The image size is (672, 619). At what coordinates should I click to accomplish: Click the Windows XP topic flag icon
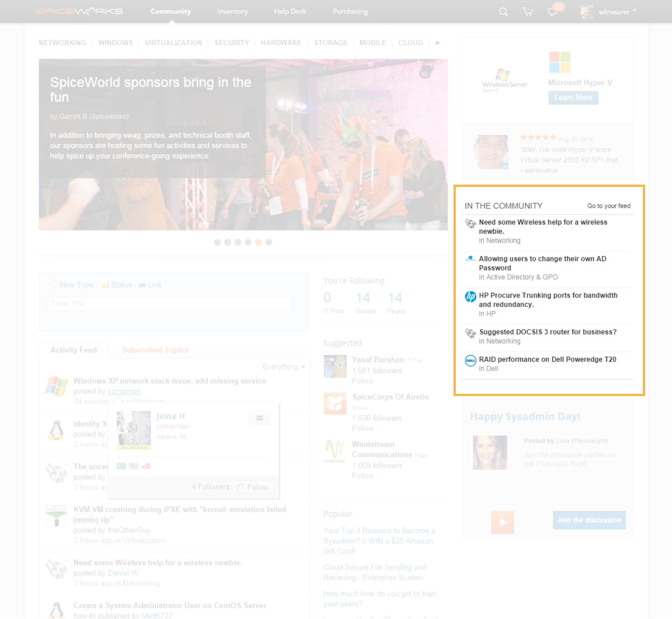(57, 386)
